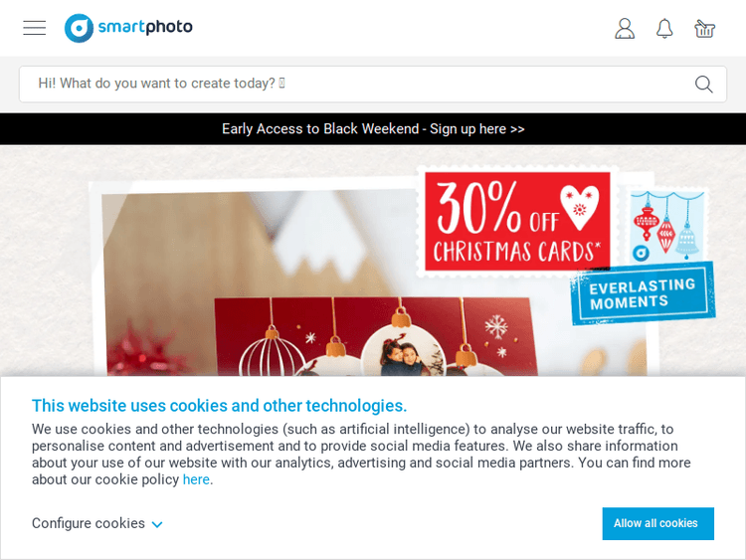Expand Configure cookies chevron arrow
This screenshot has height=560, width=746.
coord(157,524)
